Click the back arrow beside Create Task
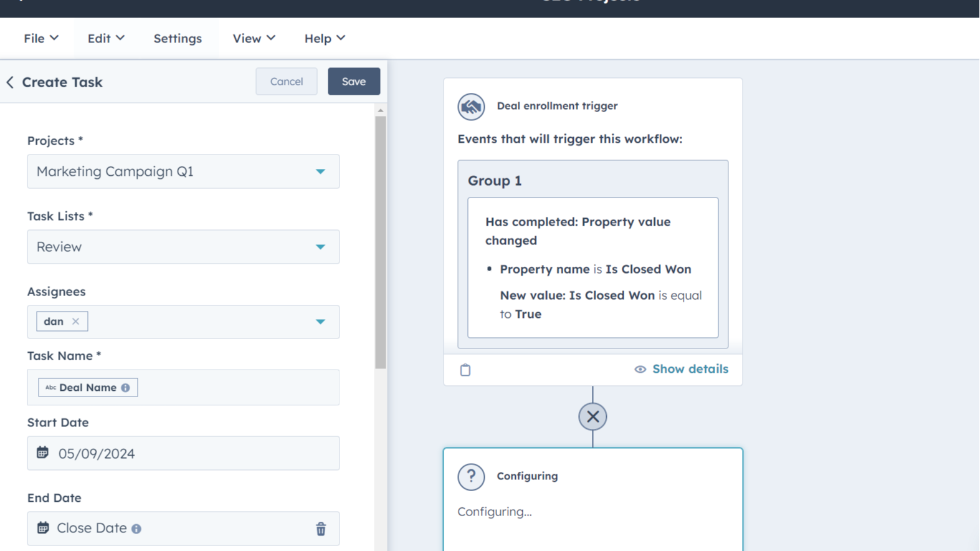Viewport: 980px width, 551px height. click(10, 82)
